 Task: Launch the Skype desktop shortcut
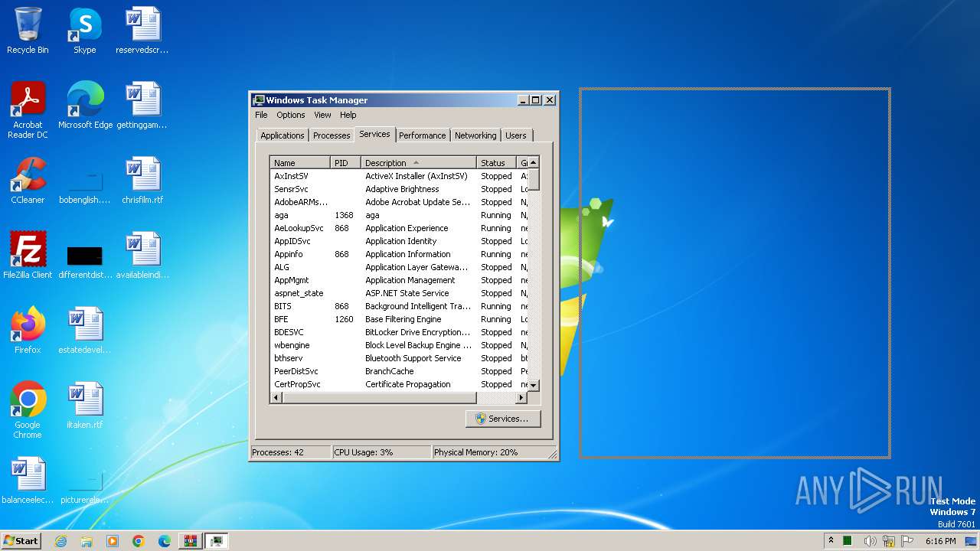(x=84, y=31)
